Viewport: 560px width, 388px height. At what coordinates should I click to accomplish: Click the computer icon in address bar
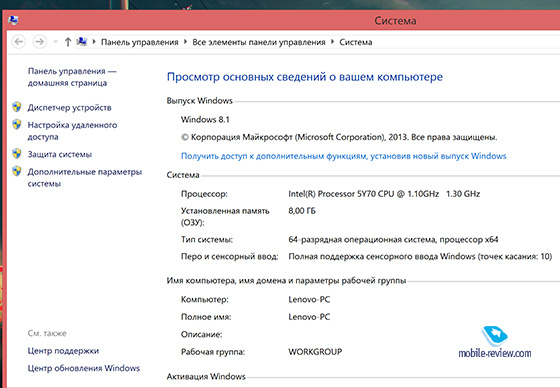coord(82,41)
